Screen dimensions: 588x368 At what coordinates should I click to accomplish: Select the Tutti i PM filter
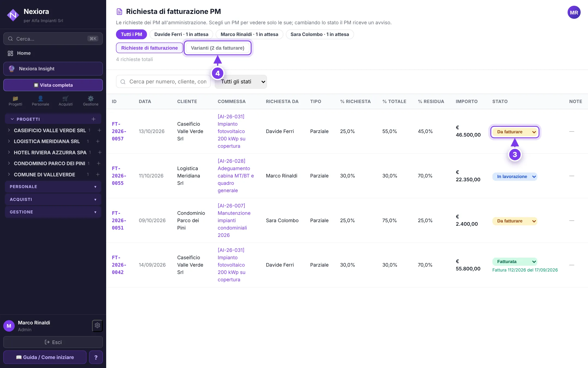pyautogui.click(x=131, y=34)
